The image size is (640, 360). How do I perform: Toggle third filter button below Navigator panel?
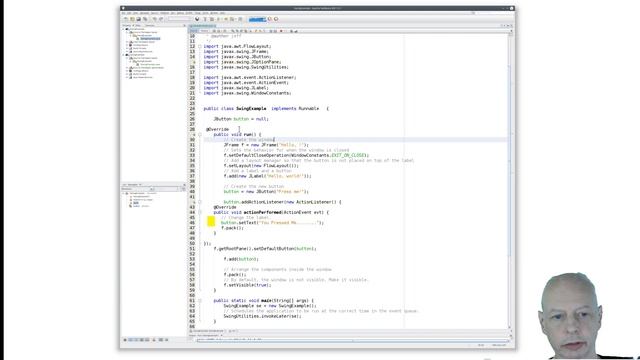(136, 340)
